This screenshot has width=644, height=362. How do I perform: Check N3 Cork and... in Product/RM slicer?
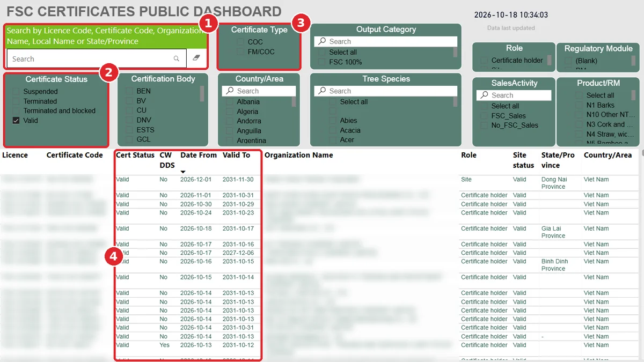[579, 124]
